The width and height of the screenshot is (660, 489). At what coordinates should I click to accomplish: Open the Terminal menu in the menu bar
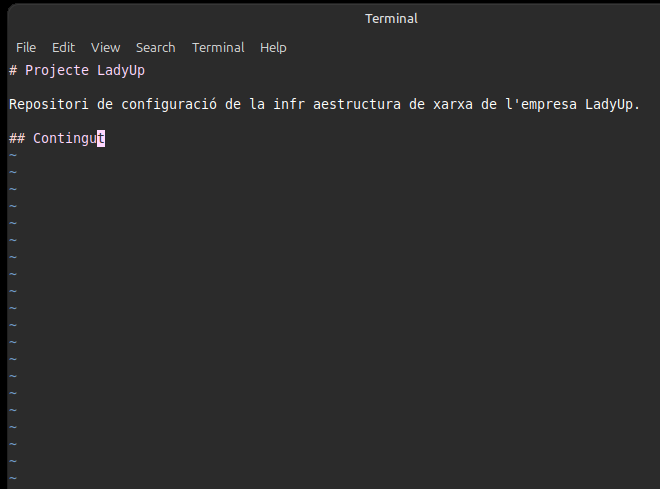(218, 47)
